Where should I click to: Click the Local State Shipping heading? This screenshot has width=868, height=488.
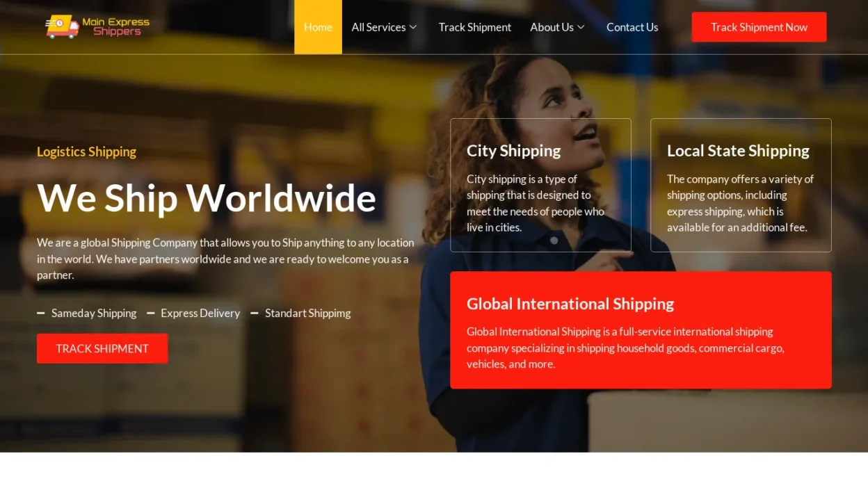[x=738, y=151]
